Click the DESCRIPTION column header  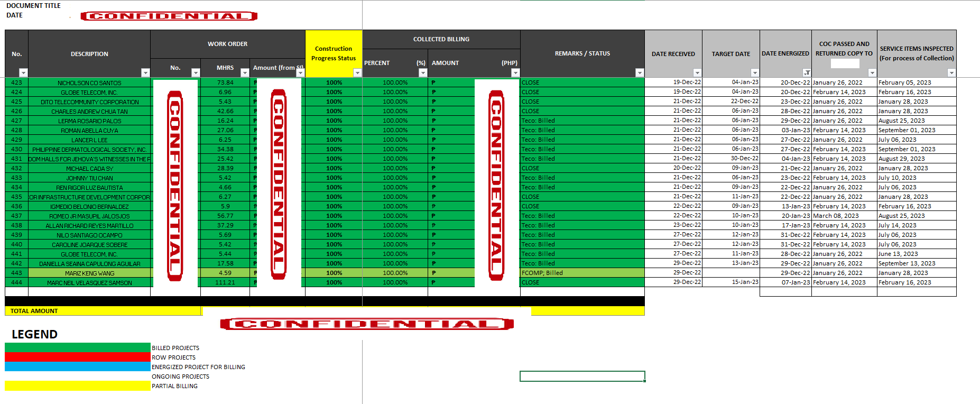[x=89, y=54]
